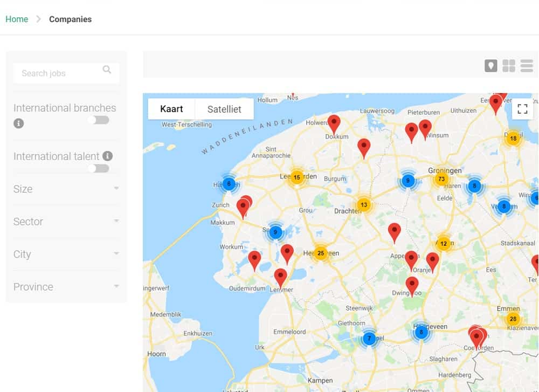The image size is (539, 392).
Task: Open the 13 cluster at Drachten
Action: tap(364, 205)
